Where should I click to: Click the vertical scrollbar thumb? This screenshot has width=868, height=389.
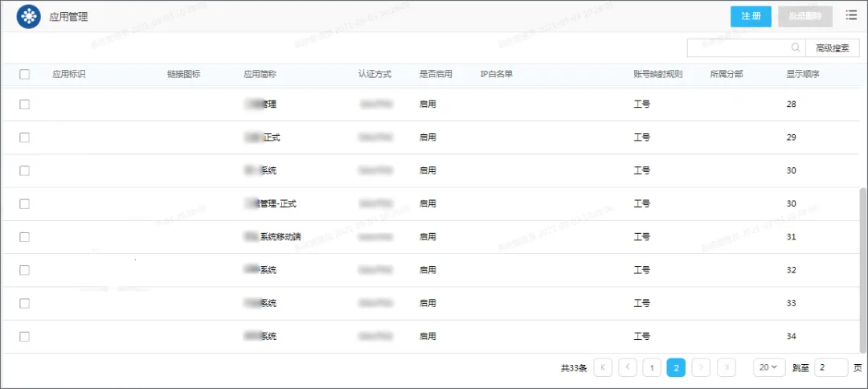pos(863,269)
